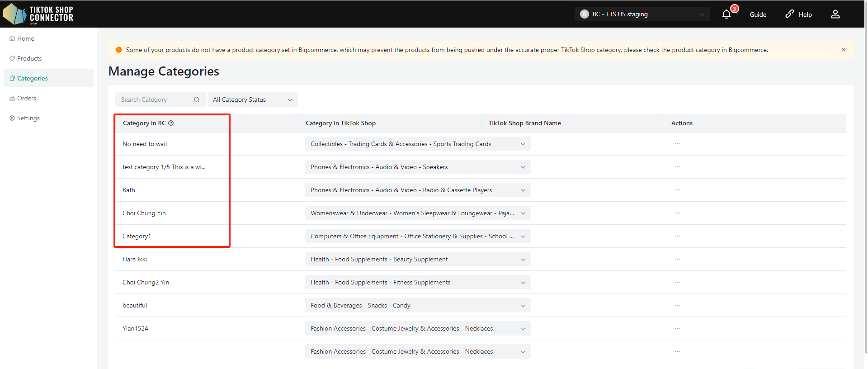Click the TikTok Shop Brand Name header
This screenshot has width=868, height=369.
pyautogui.click(x=524, y=123)
